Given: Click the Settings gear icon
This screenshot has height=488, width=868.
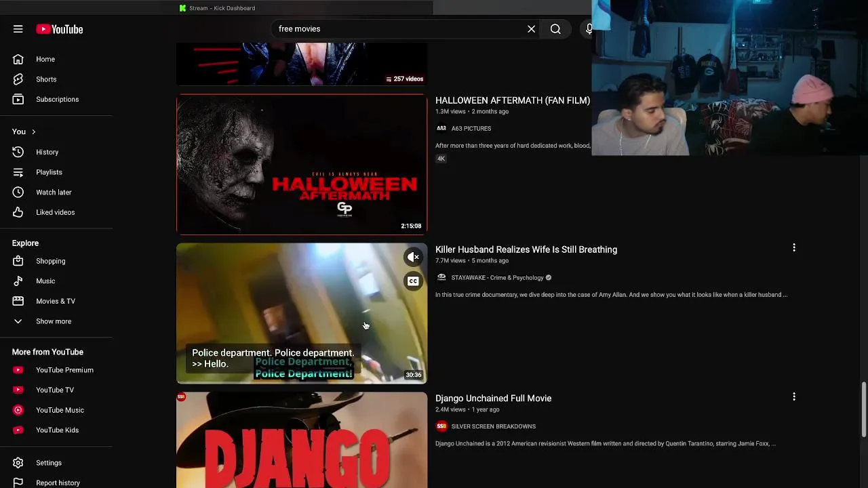Looking at the screenshot, I should point(18,463).
